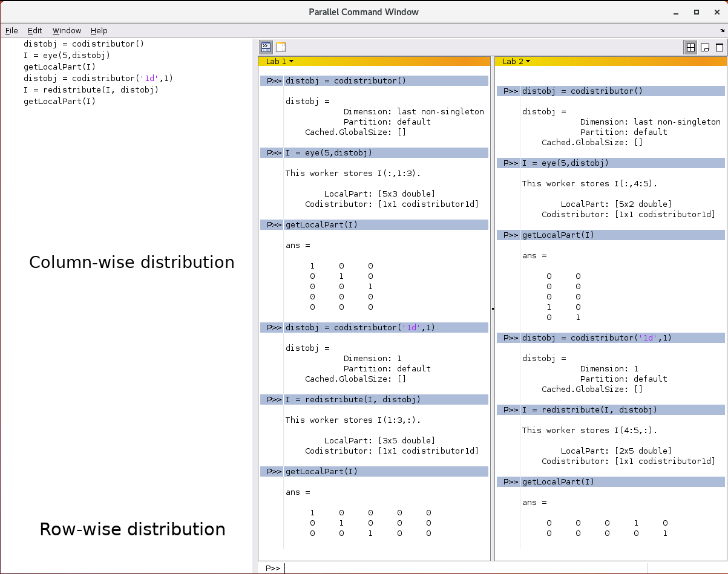Click Lab 2 text "This worker stores I(4:5,:)."
The width and height of the screenshot is (728, 574).
point(589,430)
